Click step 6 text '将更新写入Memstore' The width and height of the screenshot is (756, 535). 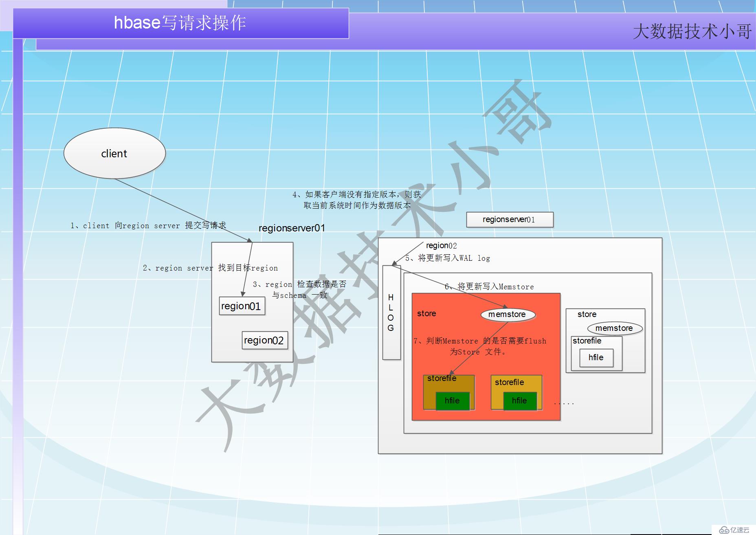tap(489, 286)
